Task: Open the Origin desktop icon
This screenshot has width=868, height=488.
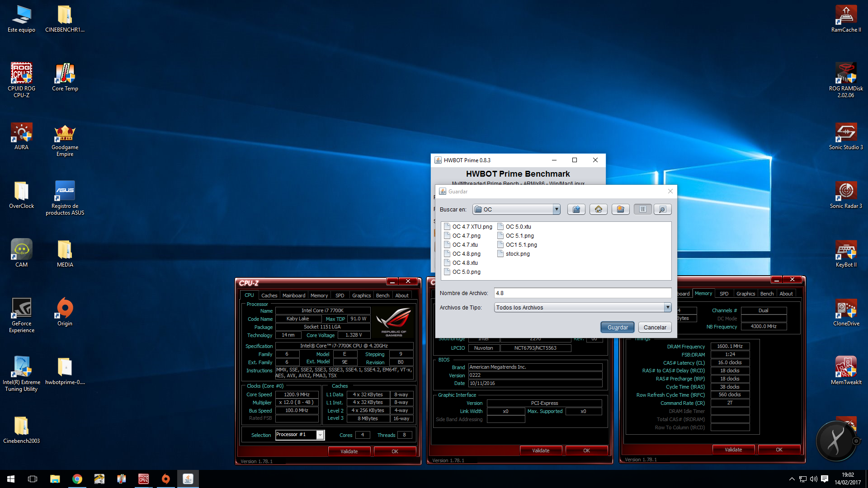Action: click(x=65, y=312)
